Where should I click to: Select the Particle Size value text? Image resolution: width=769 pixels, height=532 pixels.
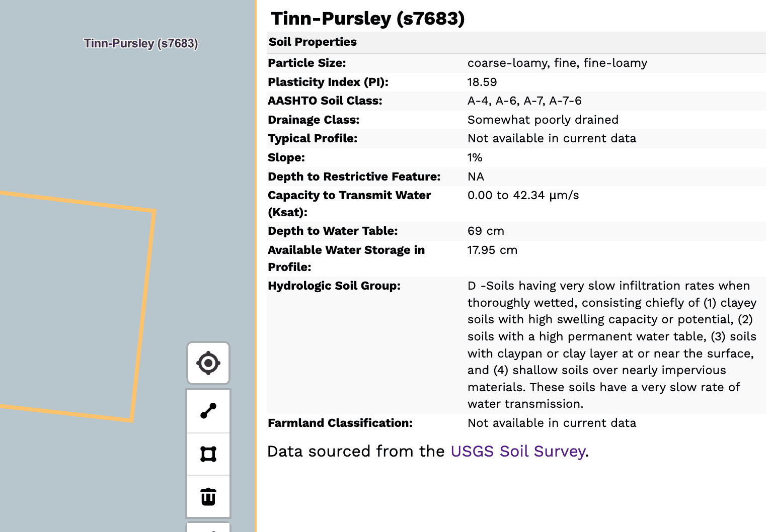(x=557, y=63)
